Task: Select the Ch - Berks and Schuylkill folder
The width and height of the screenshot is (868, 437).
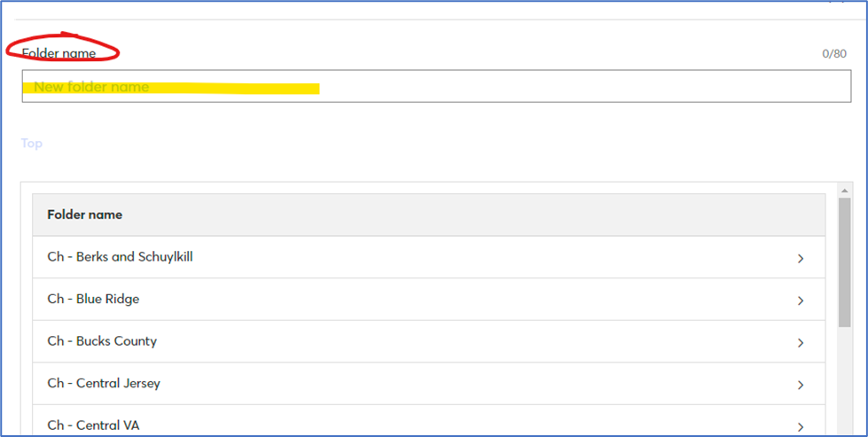Action: click(121, 257)
